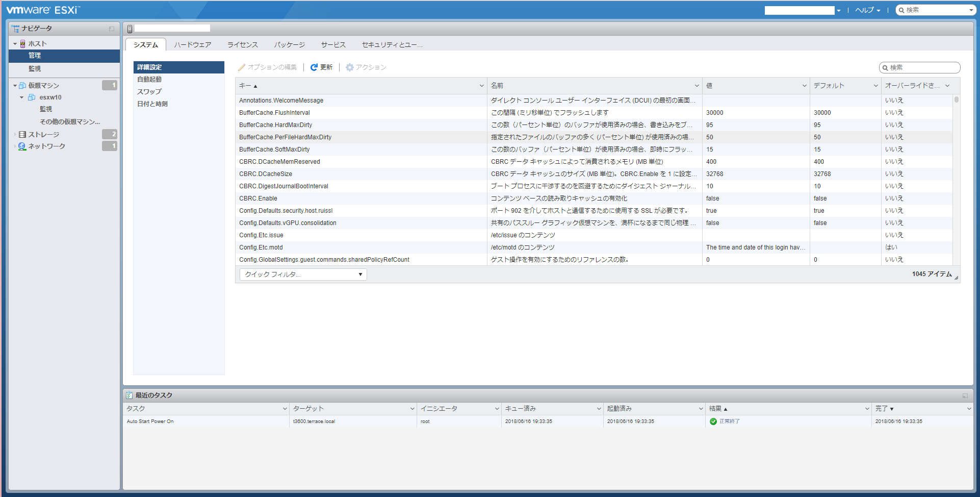Open the ヘルプ dropdown menu
980x497 pixels.
tap(868, 10)
